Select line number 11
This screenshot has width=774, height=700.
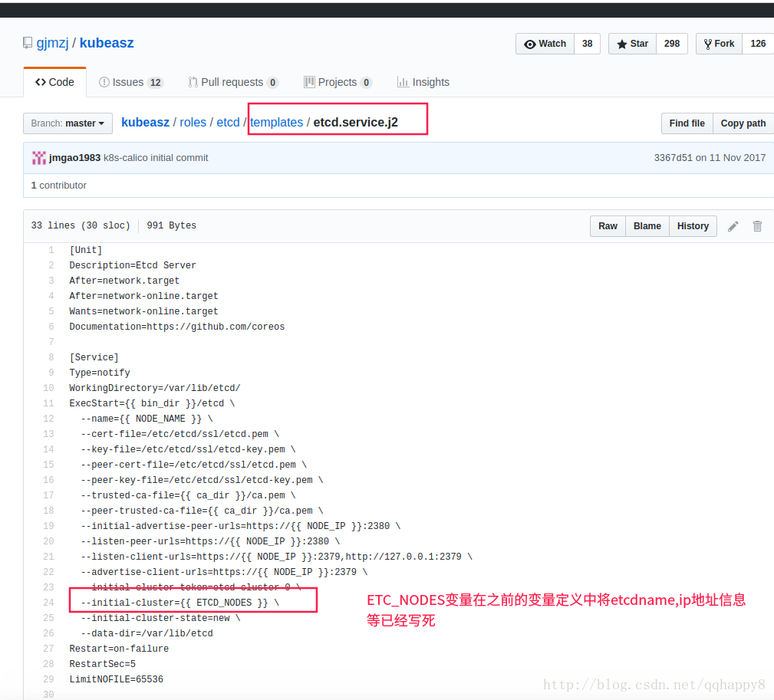(x=48, y=403)
